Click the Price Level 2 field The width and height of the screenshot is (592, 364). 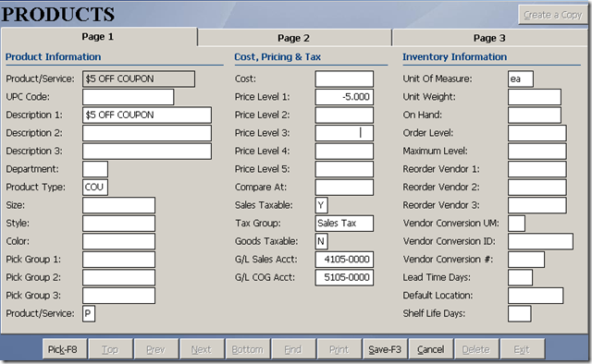click(x=344, y=115)
